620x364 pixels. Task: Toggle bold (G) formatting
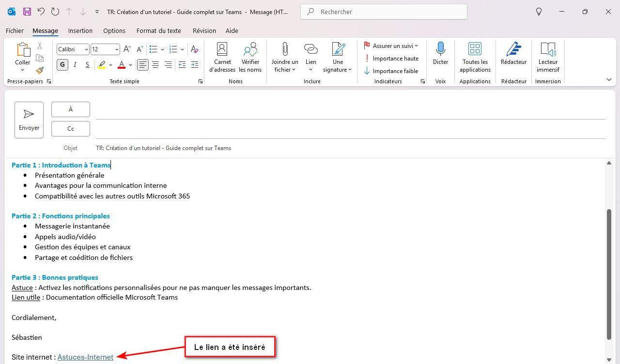click(62, 64)
